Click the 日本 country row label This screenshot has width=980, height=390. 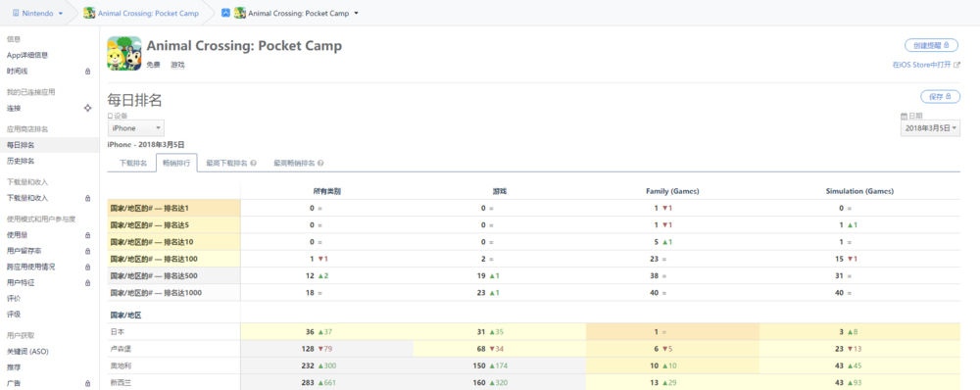point(118,332)
